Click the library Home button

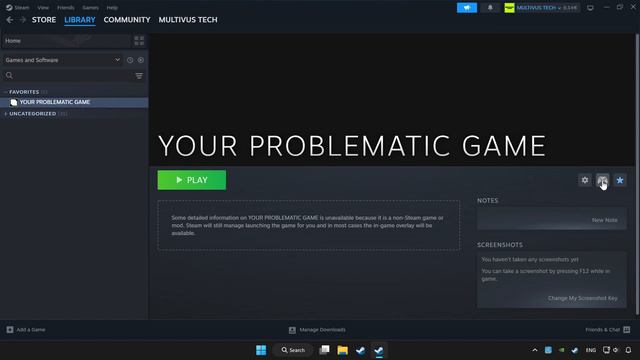[x=66, y=41]
